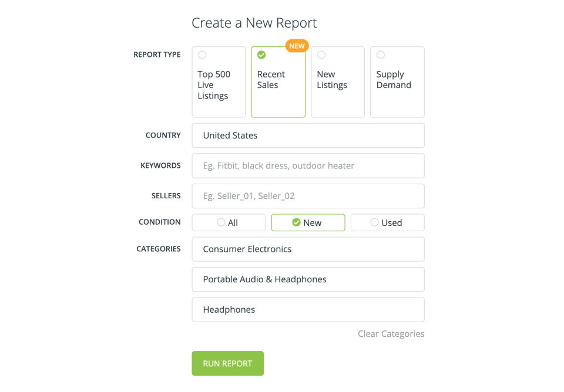Select the Top 500 Live Listings report type
This screenshot has width=564, height=392.
click(x=218, y=82)
